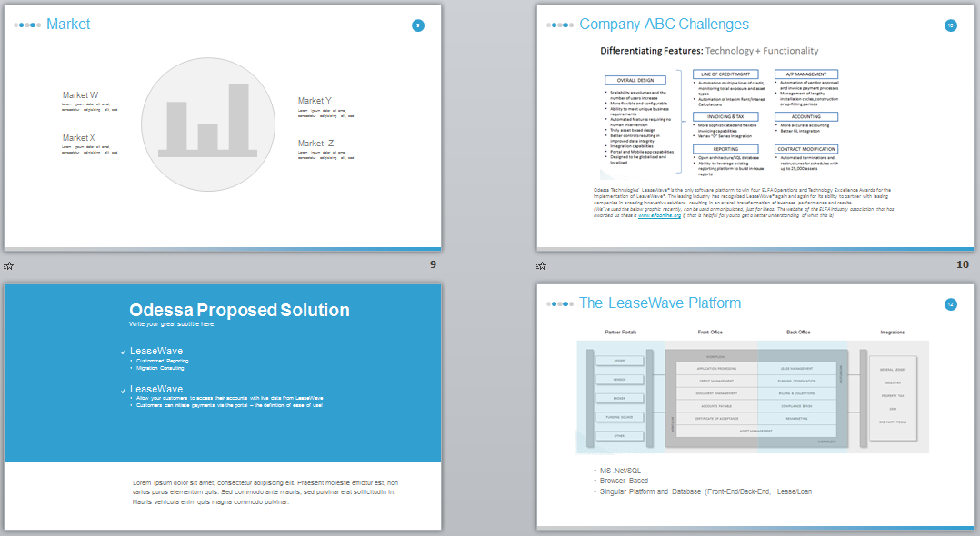
Task: Click the 'Market Z' label
Action: coord(315,143)
